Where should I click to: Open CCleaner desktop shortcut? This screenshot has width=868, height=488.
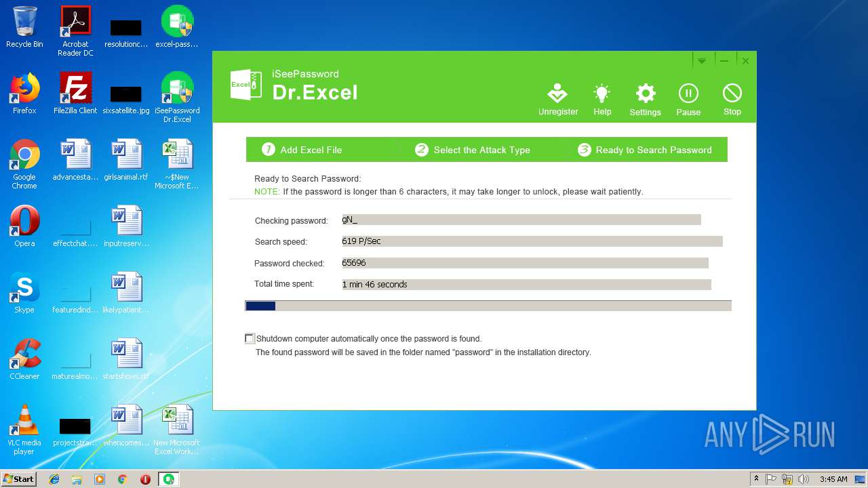pyautogui.click(x=24, y=359)
